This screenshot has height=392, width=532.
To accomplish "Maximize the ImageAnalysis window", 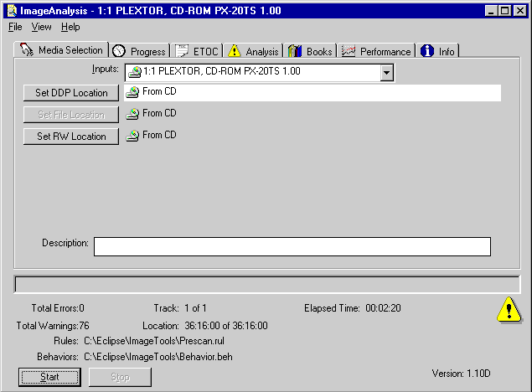I will [x=504, y=11].
